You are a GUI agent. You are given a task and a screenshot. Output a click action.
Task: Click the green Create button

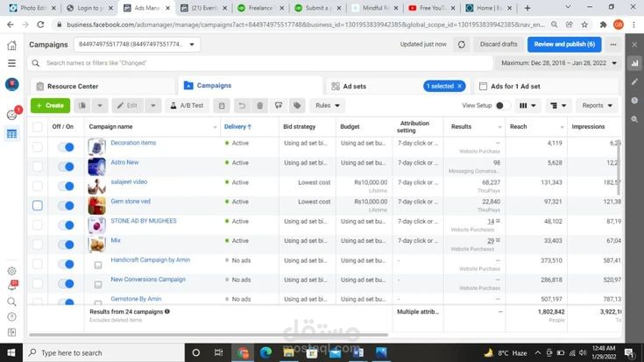click(50, 105)
